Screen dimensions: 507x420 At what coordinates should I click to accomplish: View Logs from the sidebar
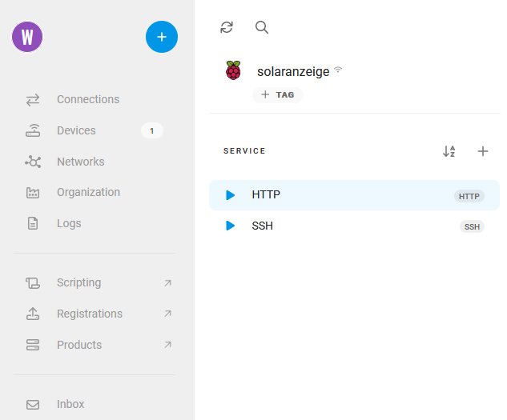(69, 224)
